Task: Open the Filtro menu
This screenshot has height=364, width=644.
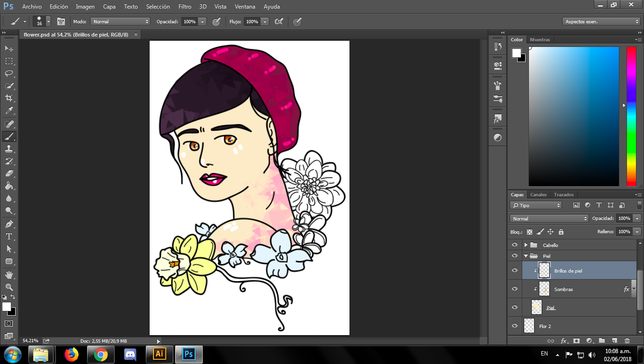Action: (x=185, y=7)
